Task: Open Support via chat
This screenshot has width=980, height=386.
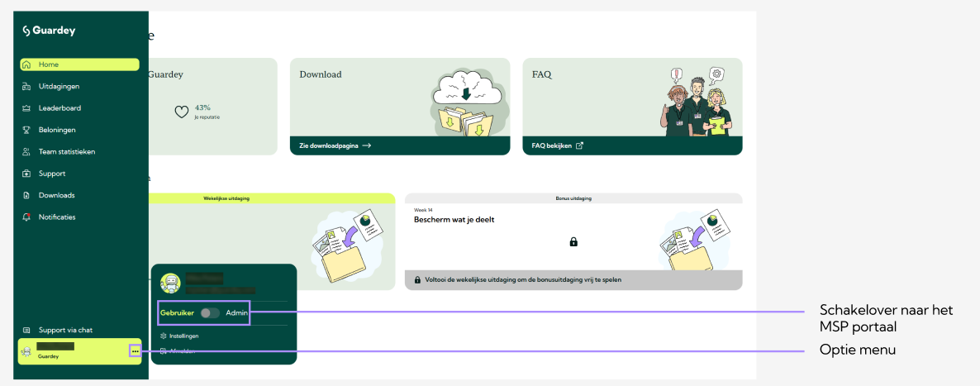Action: [x=66, y=330]
